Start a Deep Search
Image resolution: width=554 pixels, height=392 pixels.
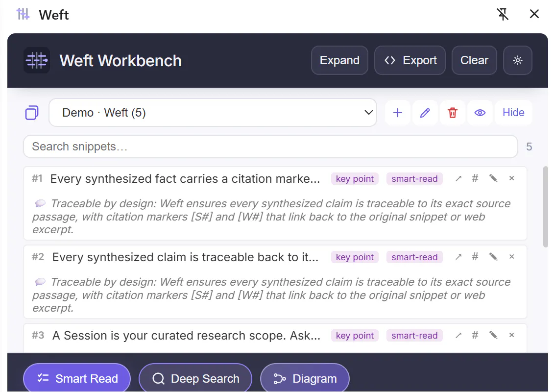[x=195, y=377]
